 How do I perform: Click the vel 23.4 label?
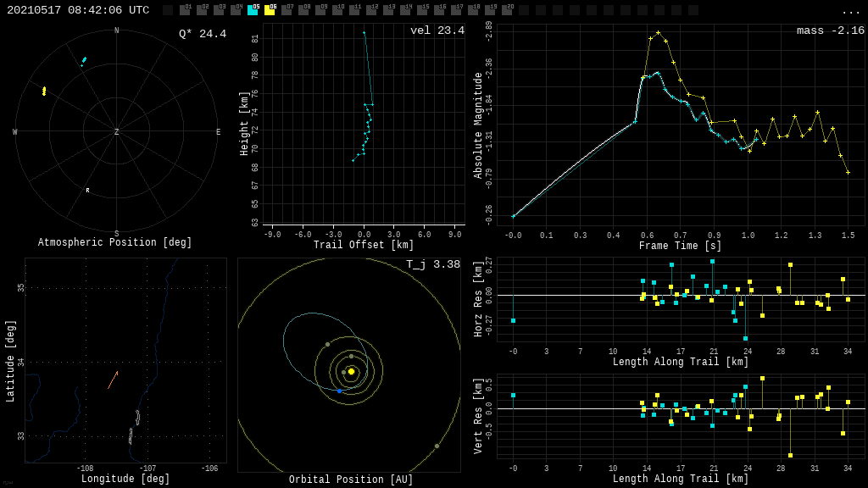pos(437,30)
